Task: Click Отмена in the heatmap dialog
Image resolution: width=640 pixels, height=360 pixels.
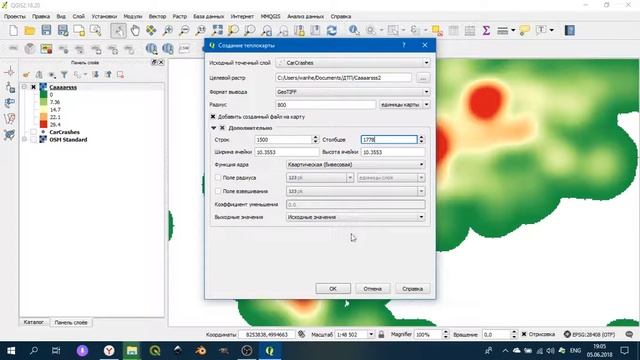Action: coord(372,289)
